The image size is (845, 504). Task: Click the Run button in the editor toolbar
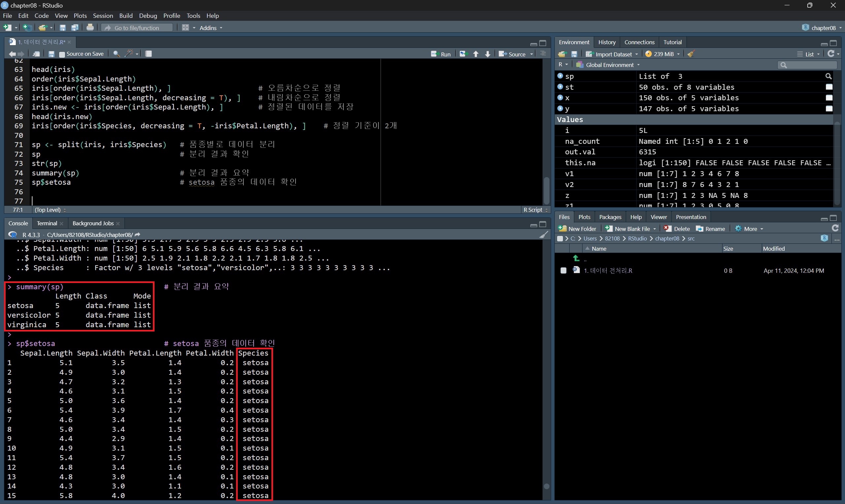(441, 54)
